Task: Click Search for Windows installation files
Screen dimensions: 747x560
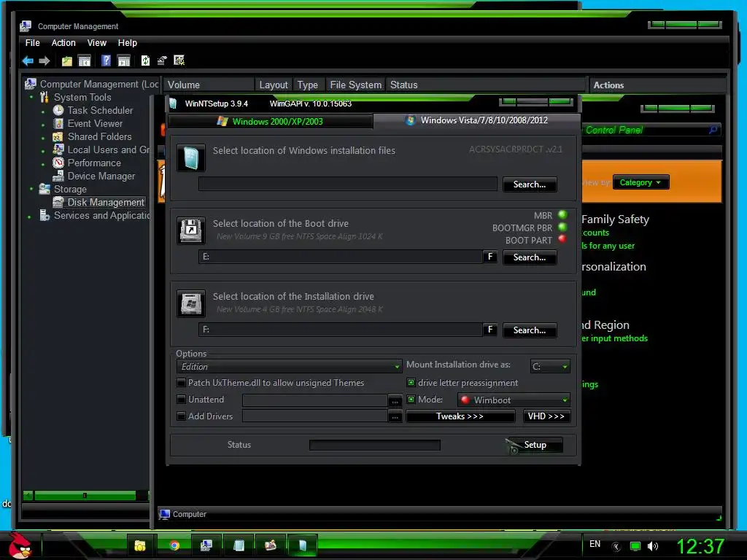Action: (x=530, y=184)
